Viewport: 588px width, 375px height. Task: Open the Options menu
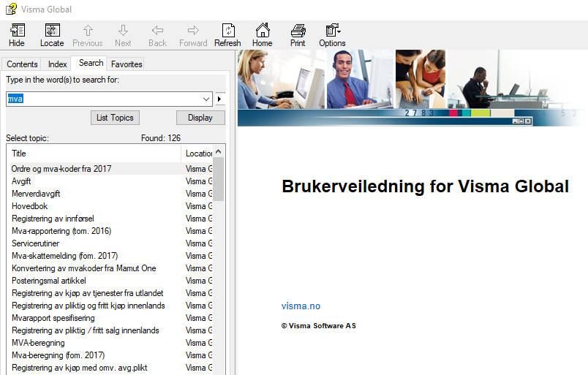332,35
